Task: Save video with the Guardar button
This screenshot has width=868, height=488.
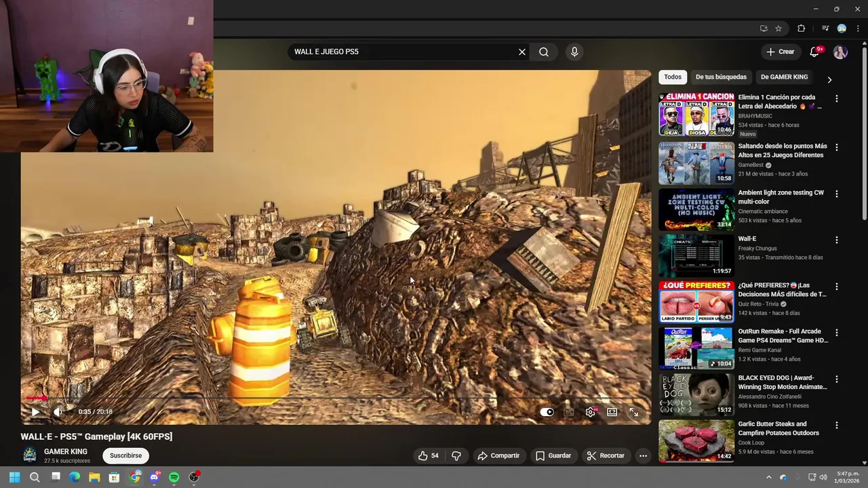Action: pyautogui.click(x=553, y=455)
